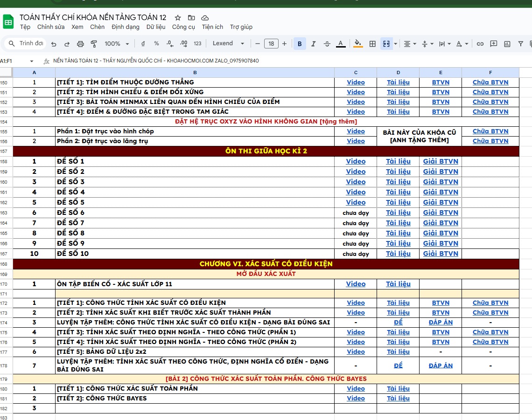The image size is (532, 420).
Task: Open the ĐỀ link in row 178
Action: pos(398,365)
